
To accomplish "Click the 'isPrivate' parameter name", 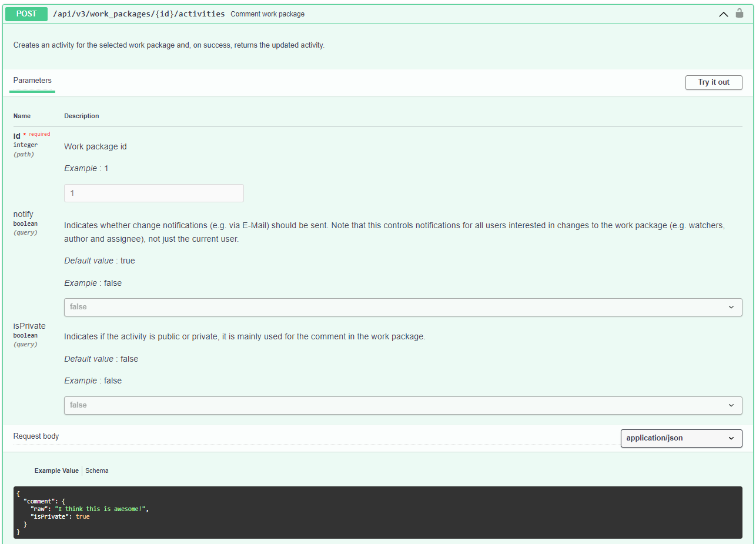I will (x=29, y=326).
